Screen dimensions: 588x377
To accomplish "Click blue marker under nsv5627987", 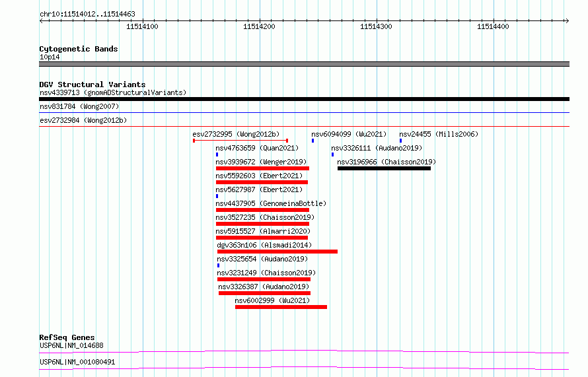I will pos(217,196).
